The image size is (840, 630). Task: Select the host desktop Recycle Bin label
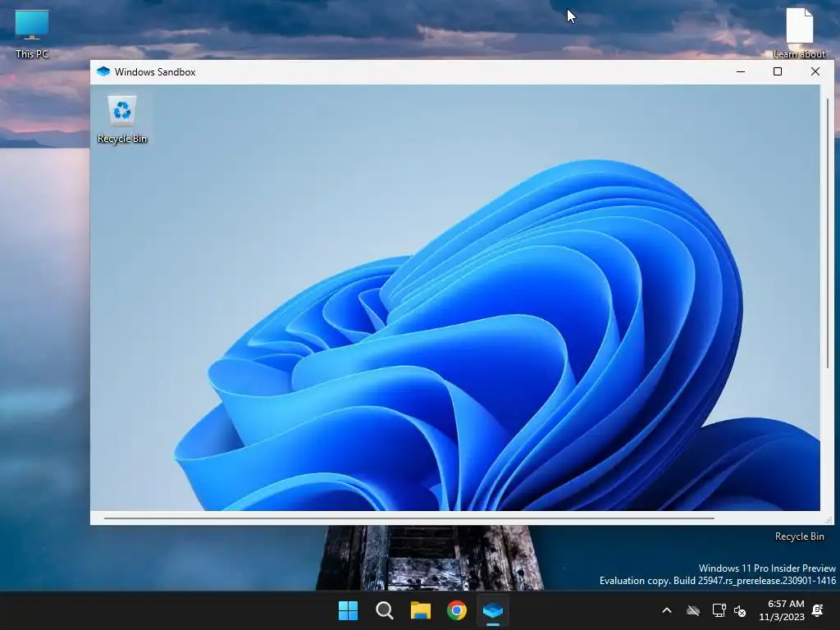[x=799, y=536]
